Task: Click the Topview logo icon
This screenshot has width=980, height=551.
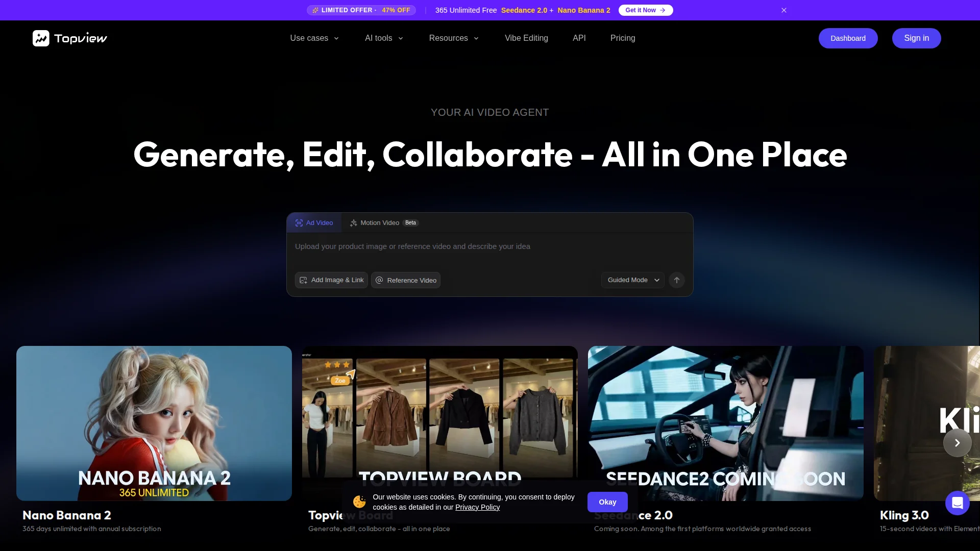Action: pos(41,38)
